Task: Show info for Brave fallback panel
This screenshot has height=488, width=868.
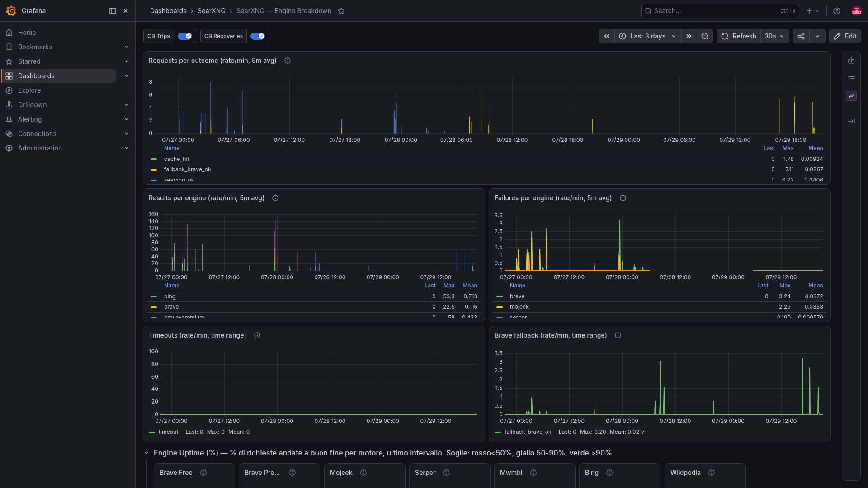Action: pyautogui.click(x=618, y=335)
